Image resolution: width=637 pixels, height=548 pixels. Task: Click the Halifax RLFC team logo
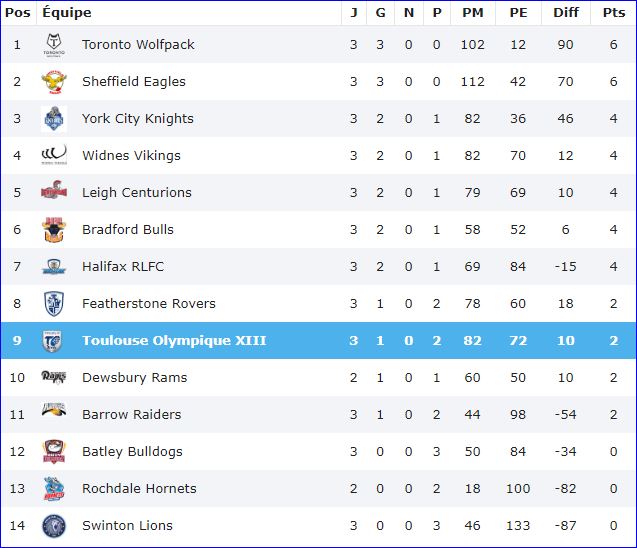tap(54, 267)
